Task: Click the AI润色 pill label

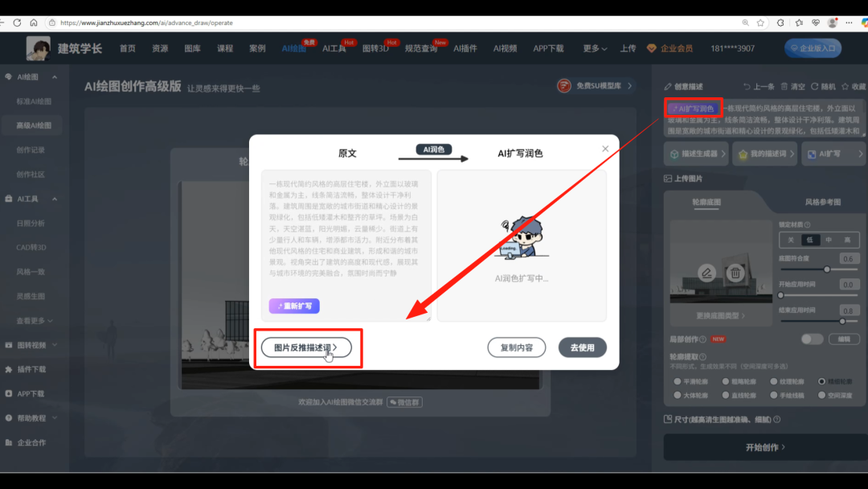Action: click(x=433, y=150)
